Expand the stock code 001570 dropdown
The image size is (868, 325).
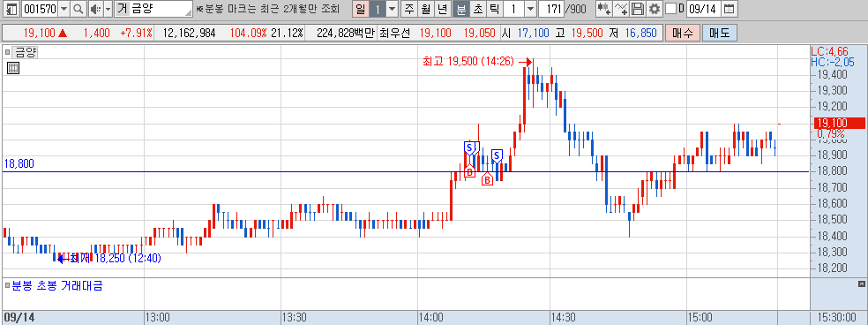tap(64, 9)
